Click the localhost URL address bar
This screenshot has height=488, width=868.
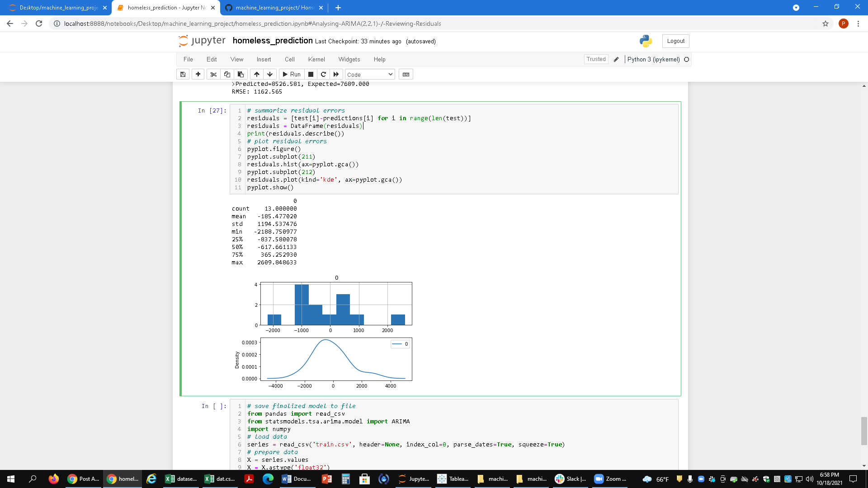tap(252, 23)
